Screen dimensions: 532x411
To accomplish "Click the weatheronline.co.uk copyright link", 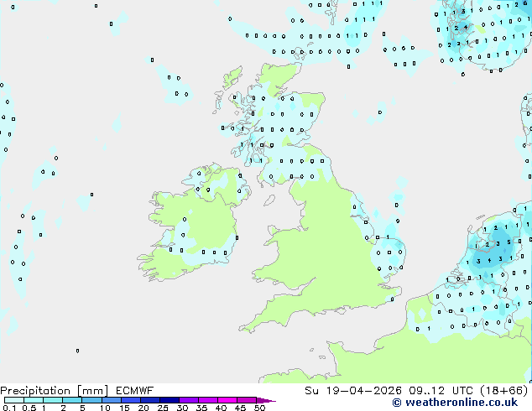I will click(x=455, y=403).
